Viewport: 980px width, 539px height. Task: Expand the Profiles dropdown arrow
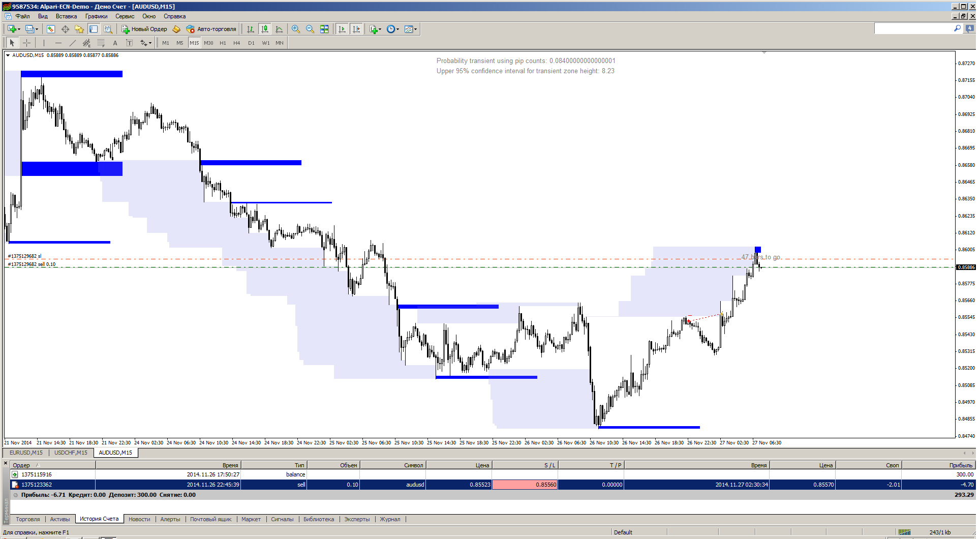click(x=37, y=29)
